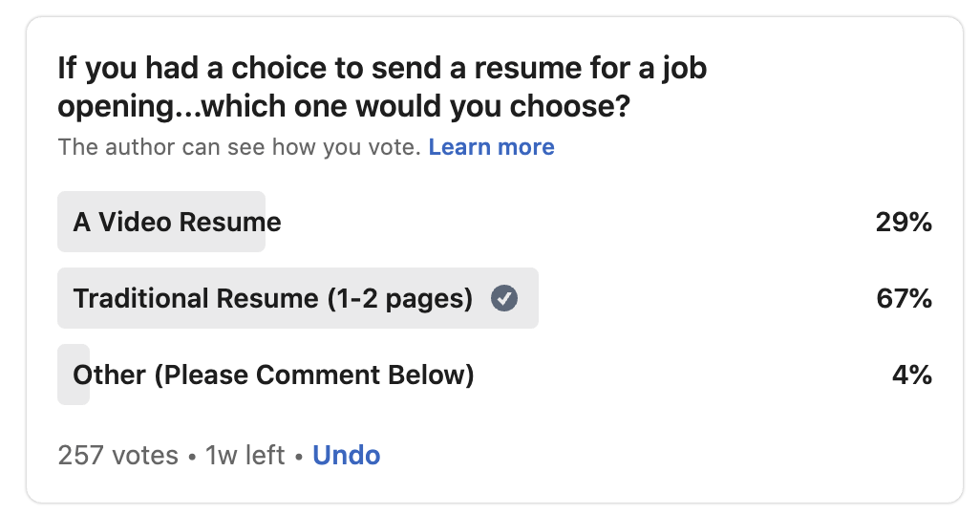
Task: Select the "Traditional Resume (1-2 pages)" option
Action: pyautogui.click(x=272, y=299)
